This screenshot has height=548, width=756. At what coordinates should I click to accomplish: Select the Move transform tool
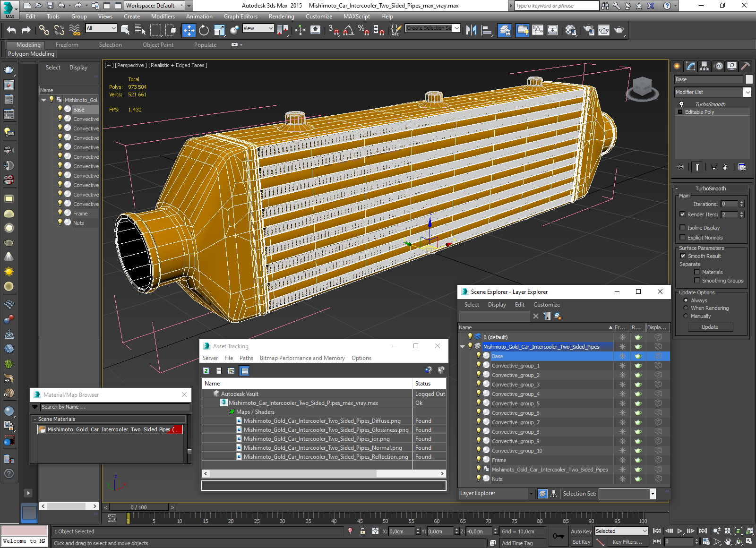189,30
